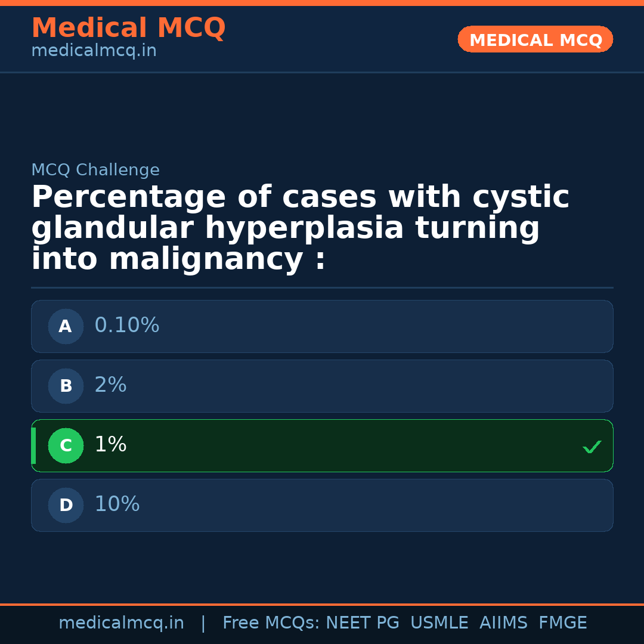Click the orange MEDICAL MCQ badge

click(x=535, y=39)
